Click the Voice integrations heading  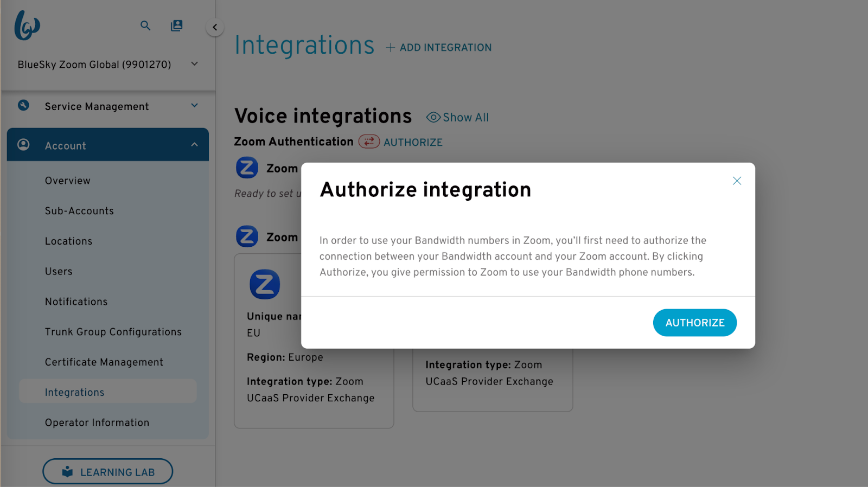point(323,116)
